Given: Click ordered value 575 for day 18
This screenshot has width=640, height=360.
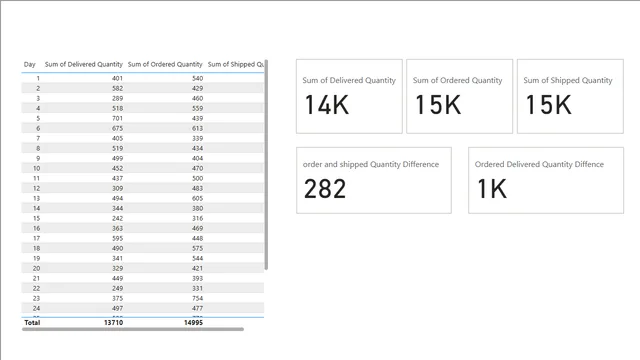Looking at the screenshot, I should click(198, 248).
